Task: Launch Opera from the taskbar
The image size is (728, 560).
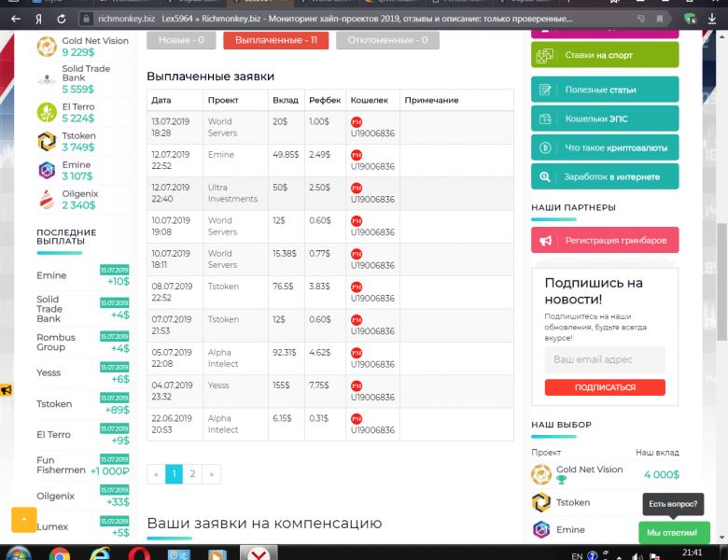Action: click(139, 553)
